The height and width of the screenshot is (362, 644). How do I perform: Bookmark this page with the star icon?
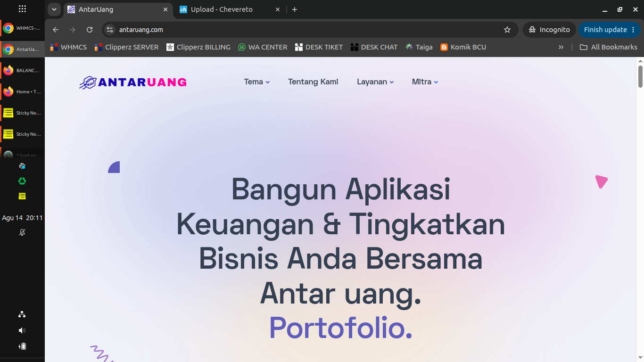click(x=507, y=30)
